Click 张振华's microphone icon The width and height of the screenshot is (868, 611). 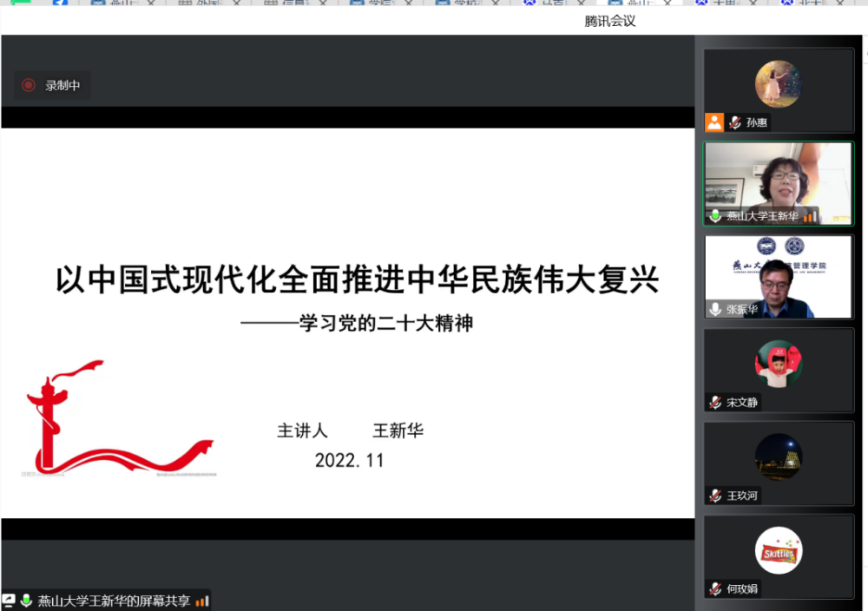click(x=715, y=309)
